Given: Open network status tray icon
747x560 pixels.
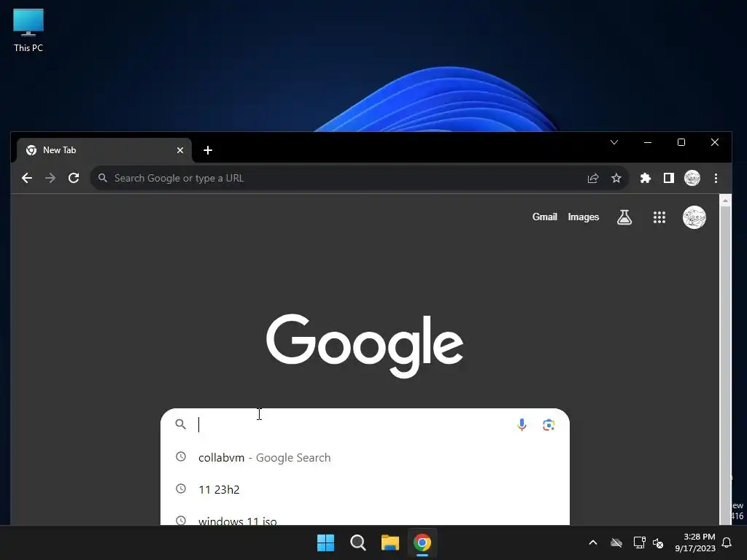Looking at the screenshot, I should (639, 542).
